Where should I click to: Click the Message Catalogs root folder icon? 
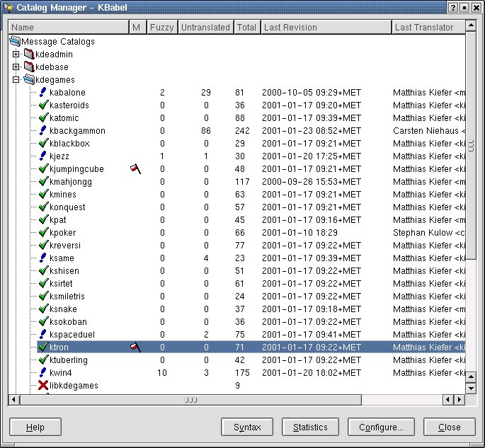coord(15,42)
